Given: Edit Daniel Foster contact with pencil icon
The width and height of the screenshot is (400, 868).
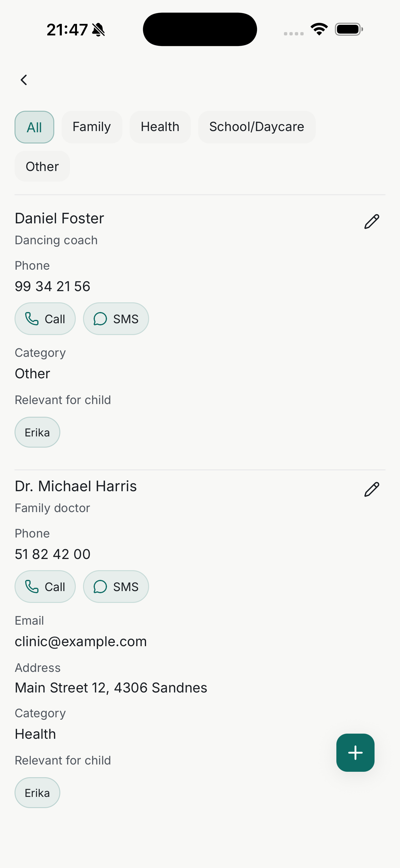Looking at the screenshot, I should (x=372, y=222).
